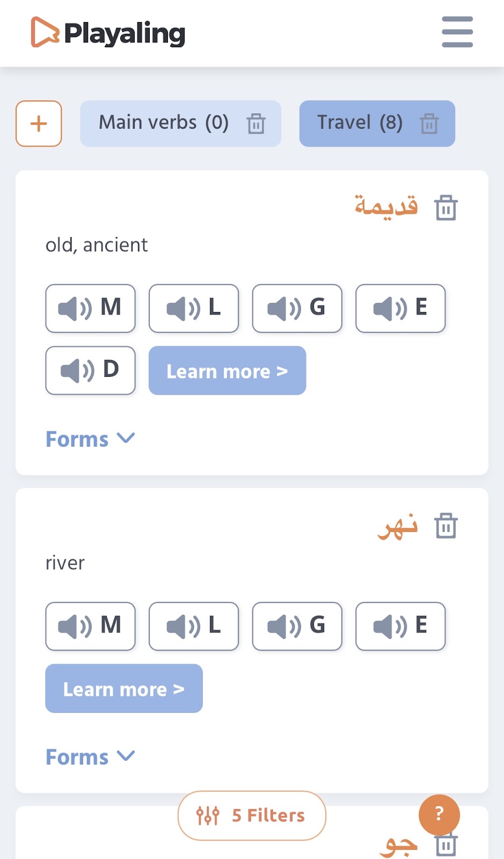Viewport: 504px width, 859px height.
Task: Open the help question mark bubble
Action: click(x=439, y=815)
